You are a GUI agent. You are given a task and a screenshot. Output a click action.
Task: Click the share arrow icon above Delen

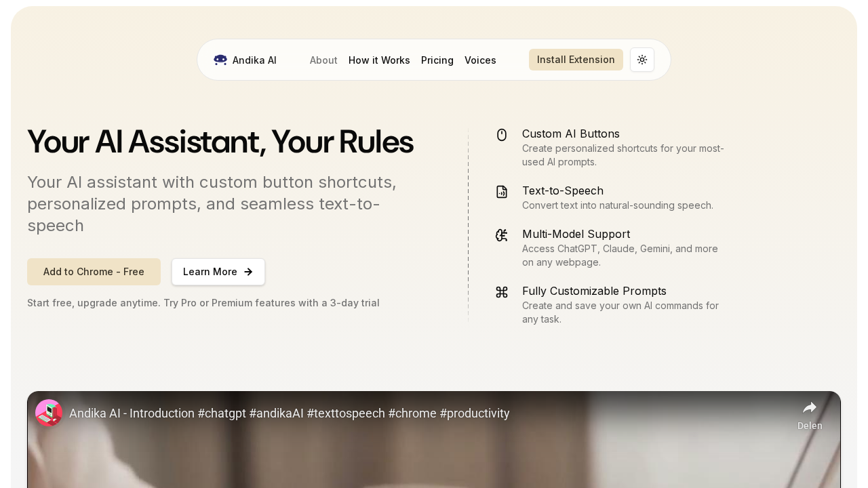click(x=810, y=407)
